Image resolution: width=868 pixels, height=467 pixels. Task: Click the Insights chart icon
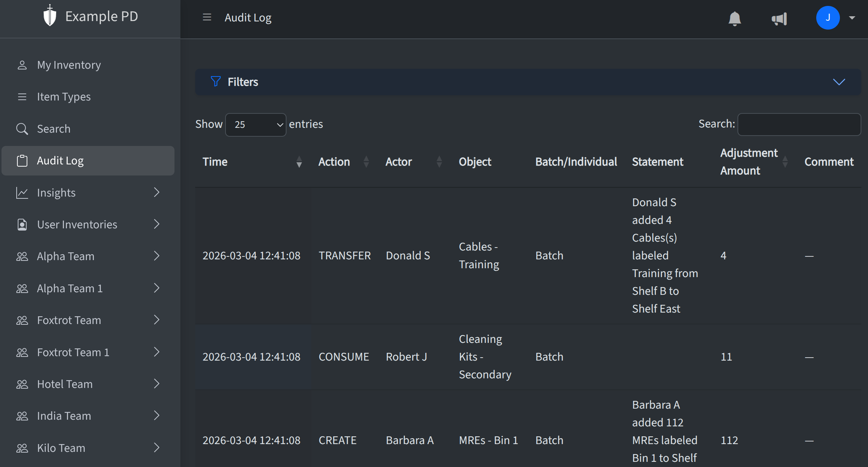[22, 192]
